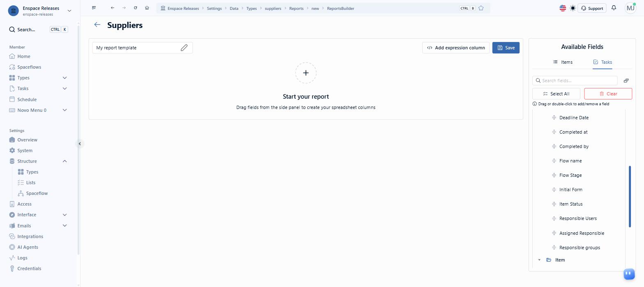Open the language flag selector

pos(563,8)
